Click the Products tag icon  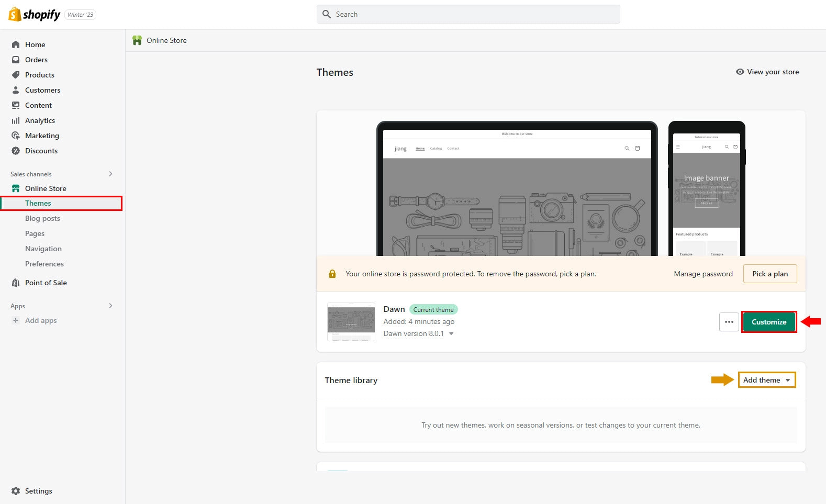point(16,75)
